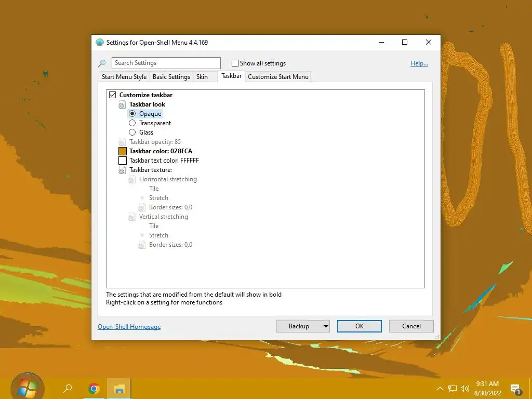
Task: Open File Explorer from taskbar
Action: [x=119, y=389]
